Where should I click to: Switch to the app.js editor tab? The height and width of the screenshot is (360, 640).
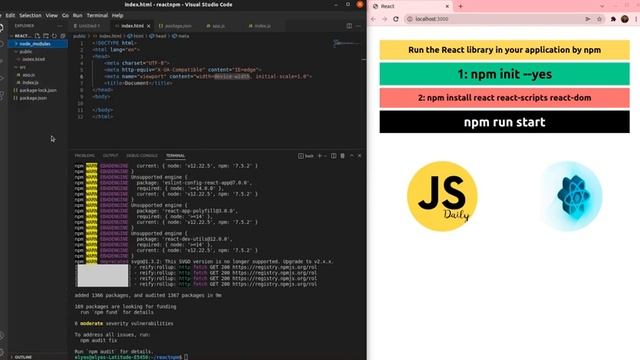pos(216,26)
